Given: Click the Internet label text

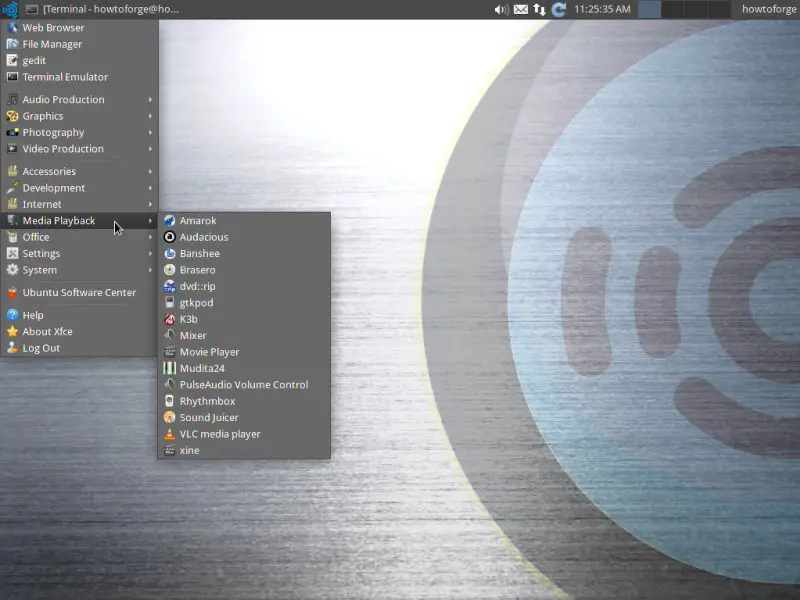Looking at the screenshot, I should tap(42, 205).
